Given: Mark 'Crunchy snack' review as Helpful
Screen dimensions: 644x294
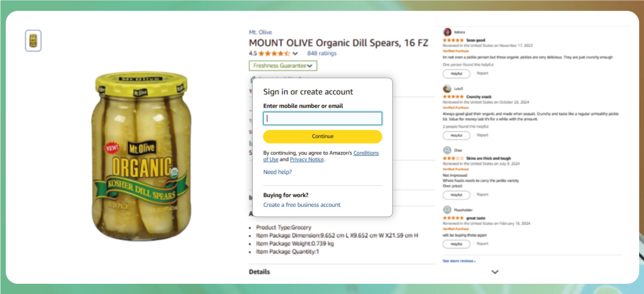Looking at the screenshot, I should [x=456, y=135].
